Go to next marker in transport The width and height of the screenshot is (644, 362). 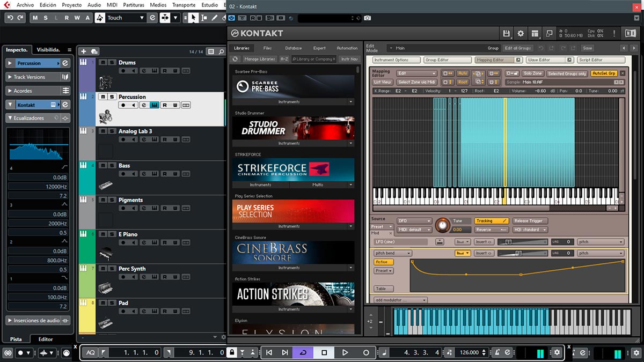pyautogui.click(x=285, y=352)
